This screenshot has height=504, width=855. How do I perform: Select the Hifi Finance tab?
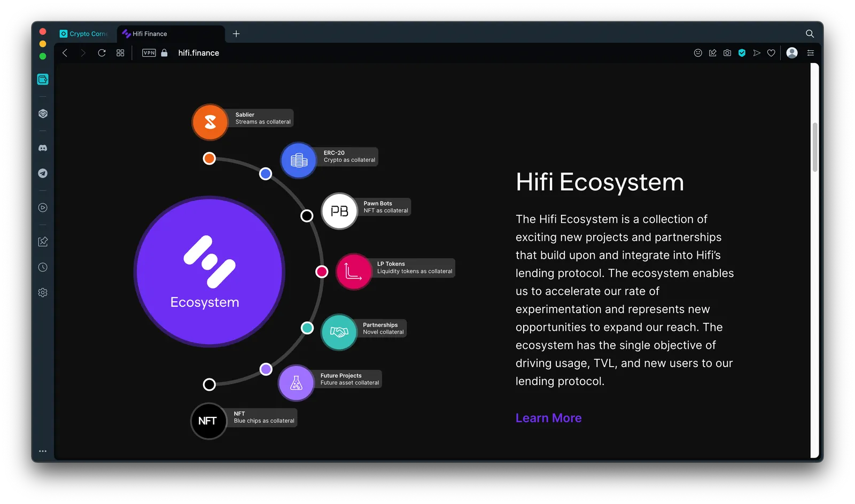coord(171,34)
